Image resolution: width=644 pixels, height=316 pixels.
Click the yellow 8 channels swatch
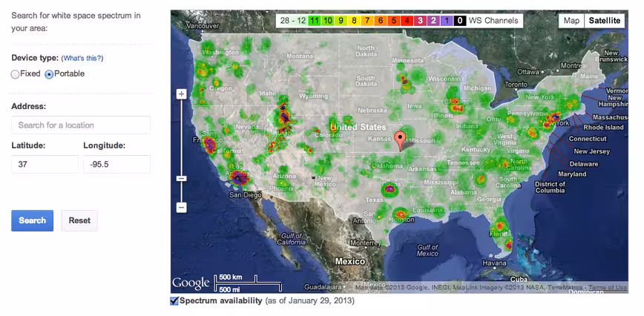coord(354,21)
